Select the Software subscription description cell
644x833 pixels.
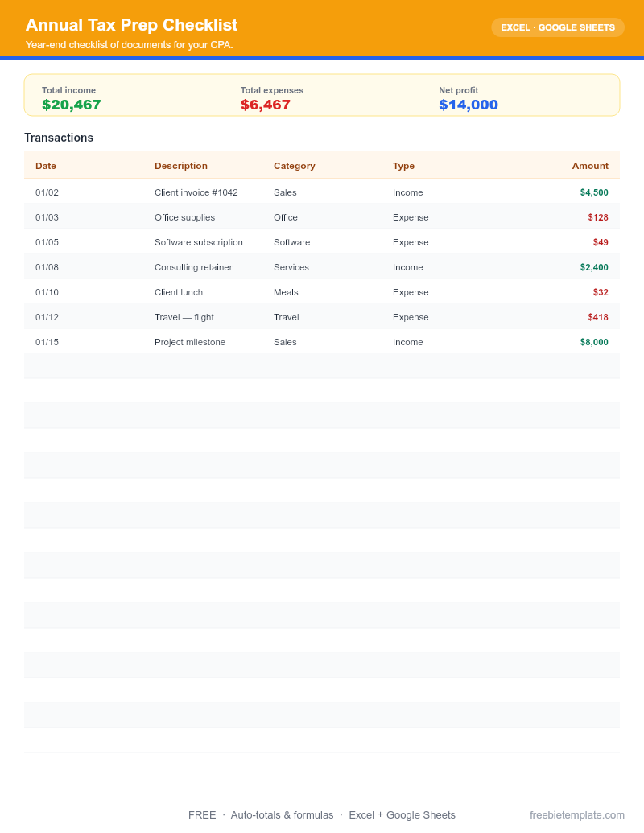198,242
